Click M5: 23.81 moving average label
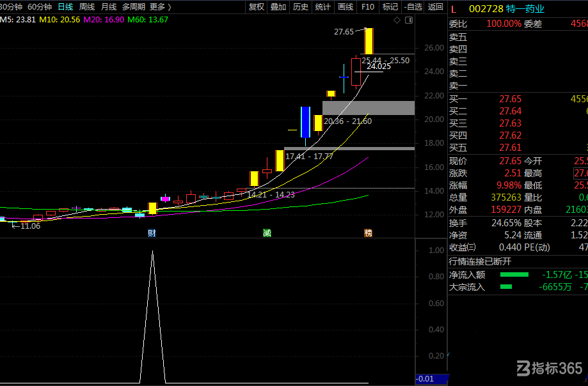 (x=18, y=19)
